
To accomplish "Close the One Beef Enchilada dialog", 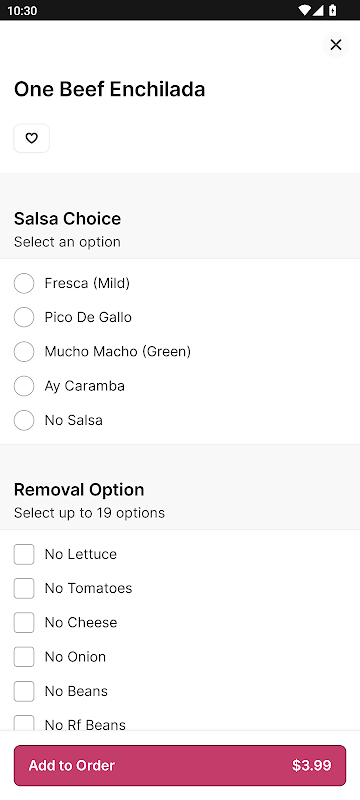I will click(x=336, y=45).
